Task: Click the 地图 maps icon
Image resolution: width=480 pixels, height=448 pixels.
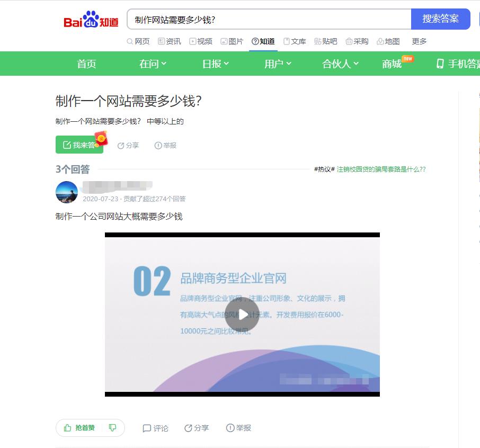Action: (x=379, y=41)
